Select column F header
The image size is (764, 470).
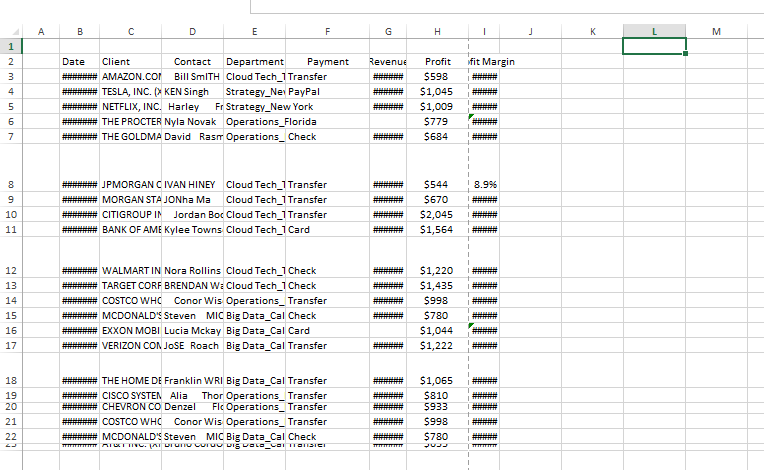click(327, 32)
